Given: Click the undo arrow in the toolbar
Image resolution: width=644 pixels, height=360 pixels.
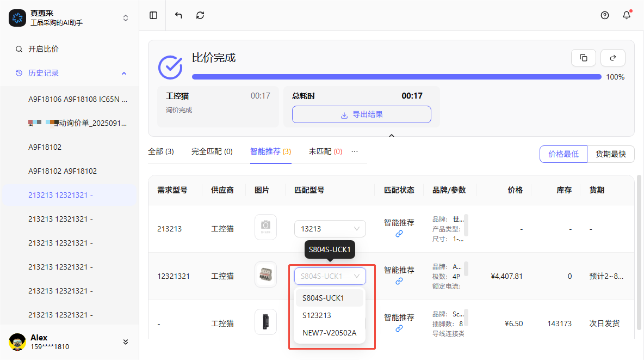Looking at the screenshot, I should pos(178,15).
